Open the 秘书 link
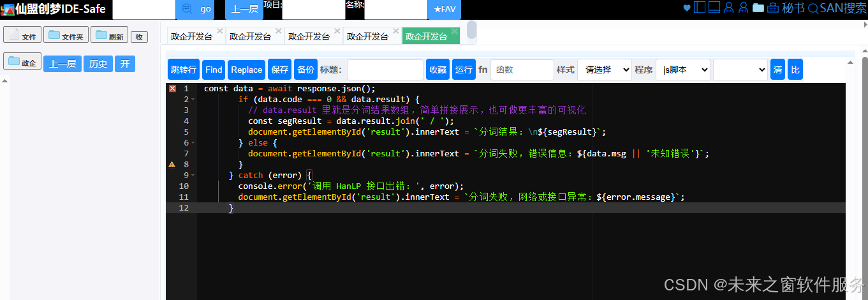Screen dimensions: 868x300 (x=793, y=8)
